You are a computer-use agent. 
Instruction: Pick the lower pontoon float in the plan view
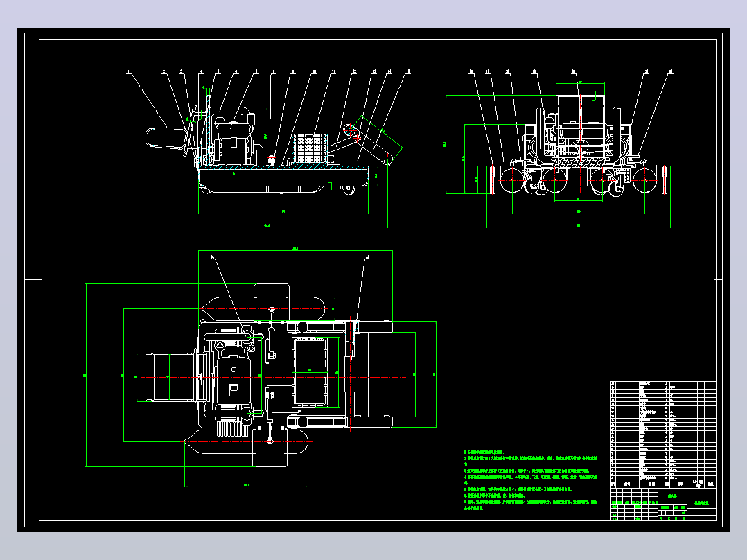pyautogui.click(x=247, y=441)
